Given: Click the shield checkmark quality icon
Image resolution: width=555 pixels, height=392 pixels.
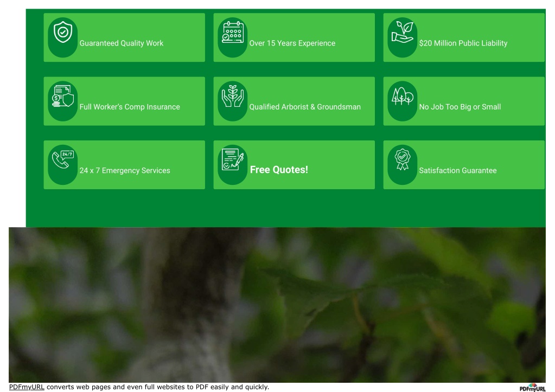Looking at the screenshot, I should [62, 32].
